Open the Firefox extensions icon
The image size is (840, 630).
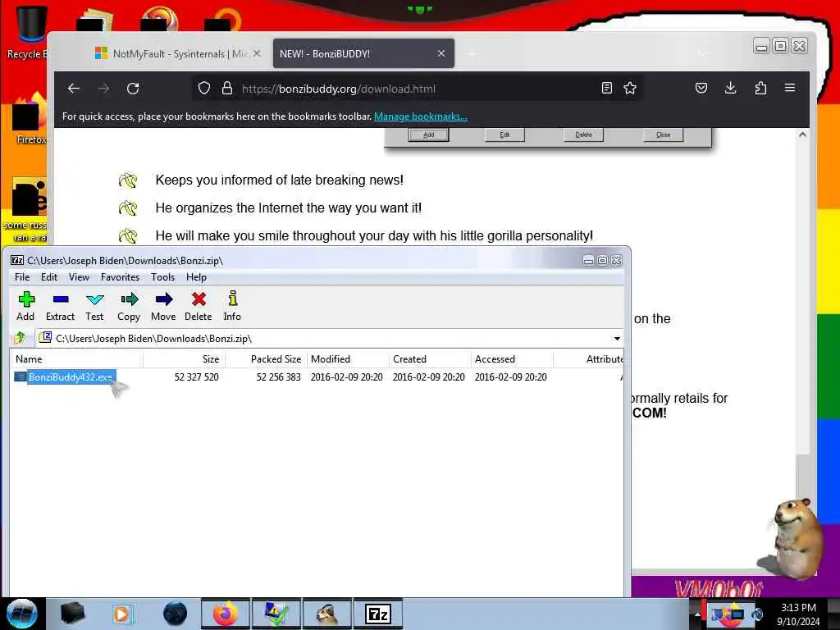(760, 89)
